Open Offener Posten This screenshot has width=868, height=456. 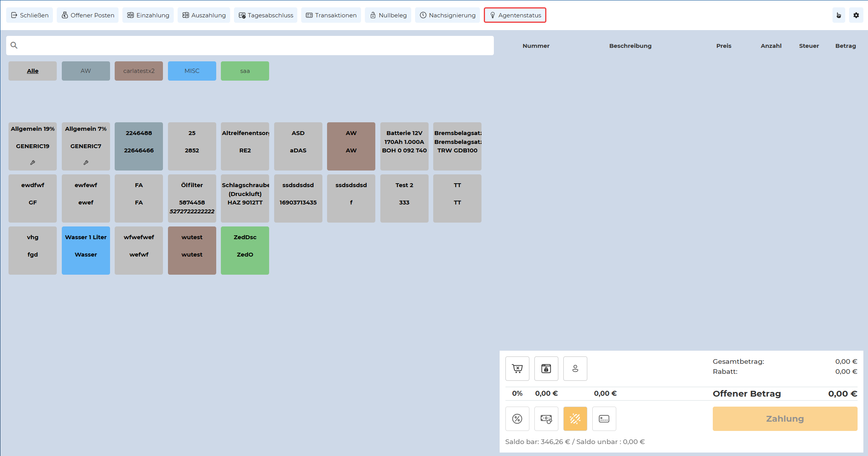coord(88,15)
